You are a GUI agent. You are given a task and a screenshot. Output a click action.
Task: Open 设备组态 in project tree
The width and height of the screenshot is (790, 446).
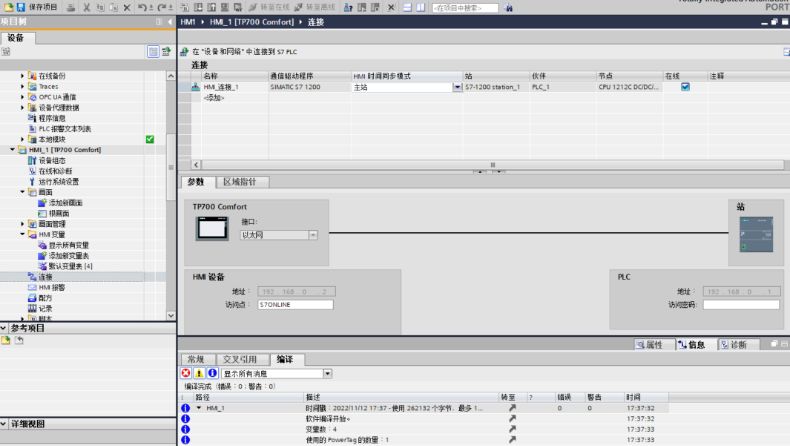52,160
